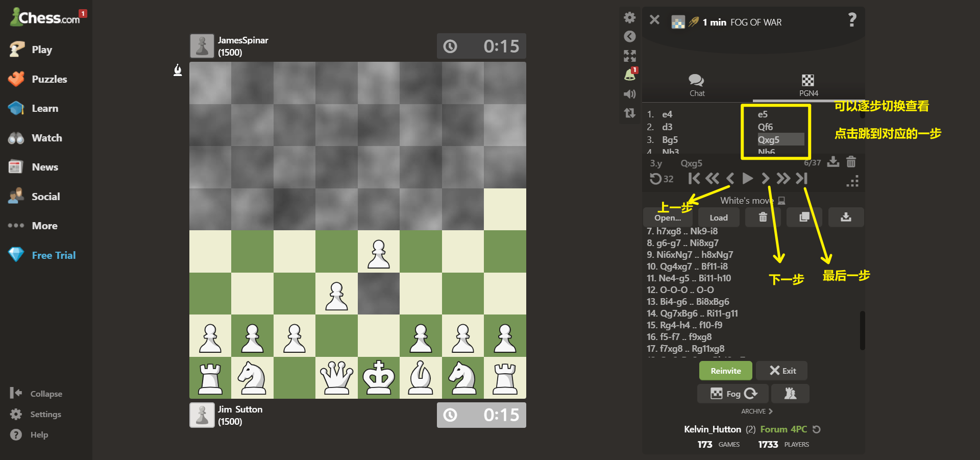
Task: Select the white king on the board
Action: (379, 378)
